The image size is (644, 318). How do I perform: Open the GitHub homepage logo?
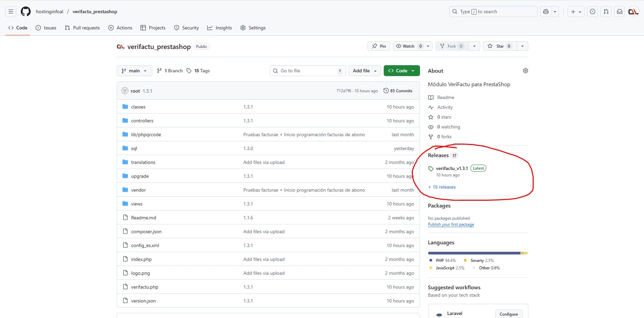tap(26, 11)
